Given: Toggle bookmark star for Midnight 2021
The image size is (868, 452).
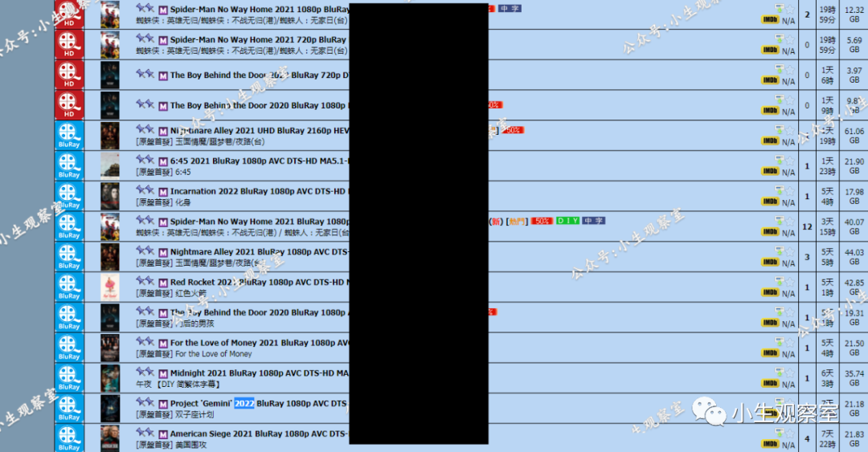Looking at the screenshot, I should (790, 373).
